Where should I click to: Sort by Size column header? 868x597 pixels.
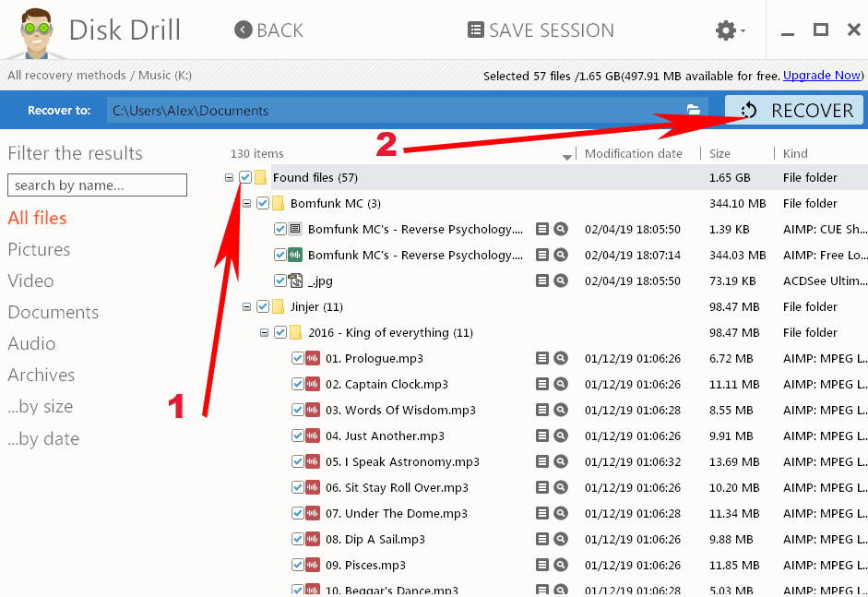719,153
